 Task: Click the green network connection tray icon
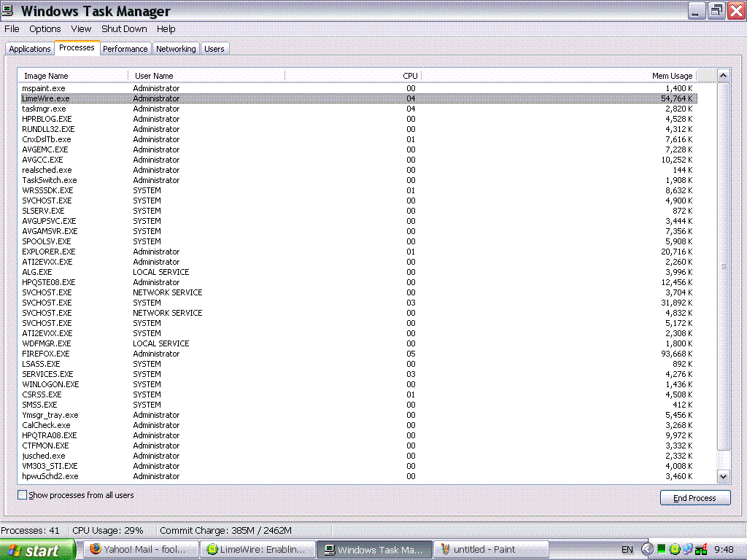tap(701, 550)
